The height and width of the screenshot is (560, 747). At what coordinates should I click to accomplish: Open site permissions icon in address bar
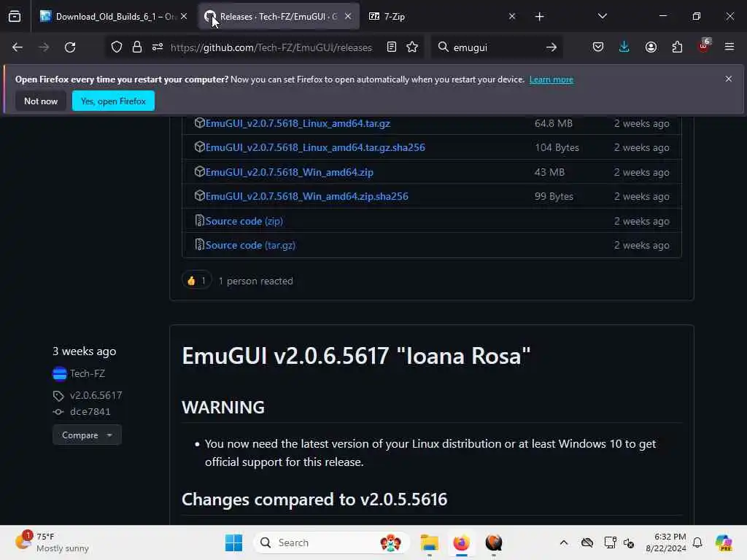(158, 47)
